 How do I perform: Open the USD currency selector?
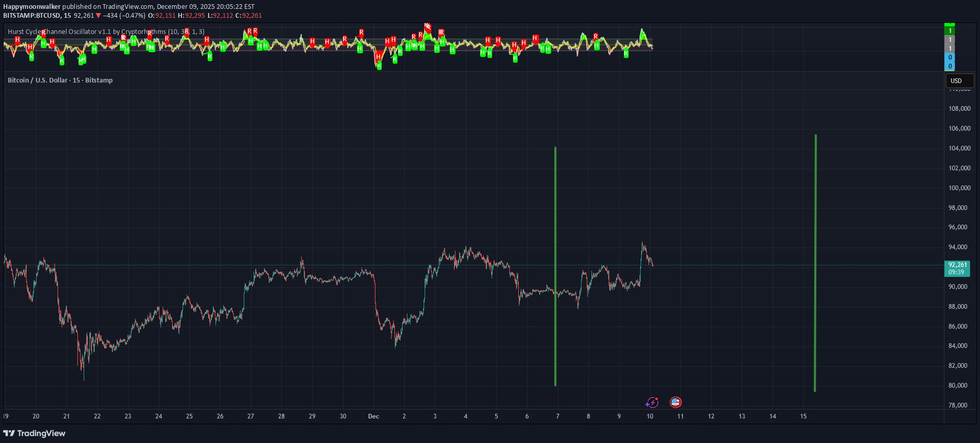pos(959,81)
